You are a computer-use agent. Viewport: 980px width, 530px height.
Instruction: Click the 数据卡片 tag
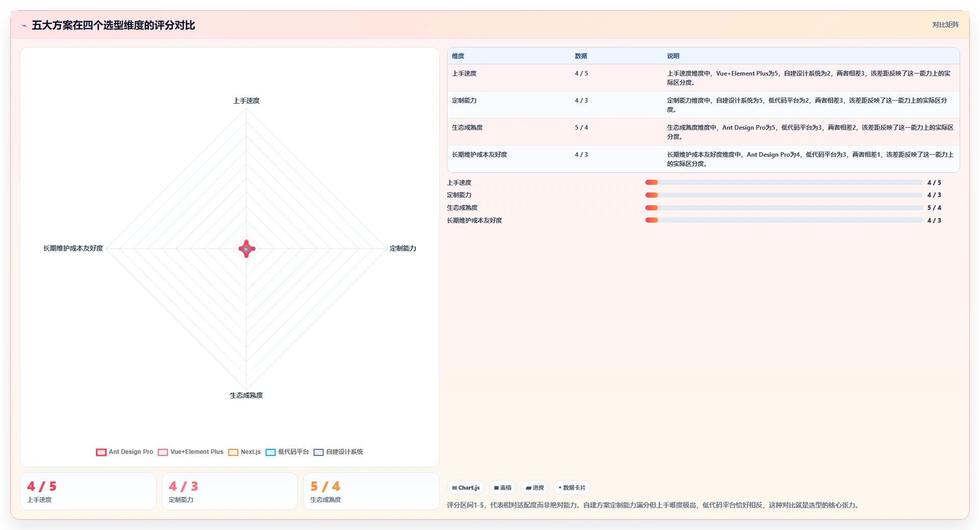(x=572, y=488)
